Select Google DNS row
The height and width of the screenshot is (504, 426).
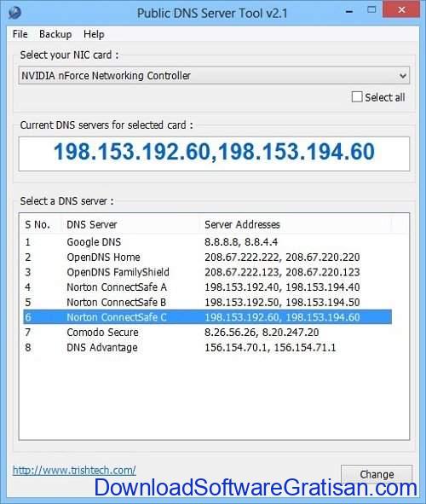207,242
